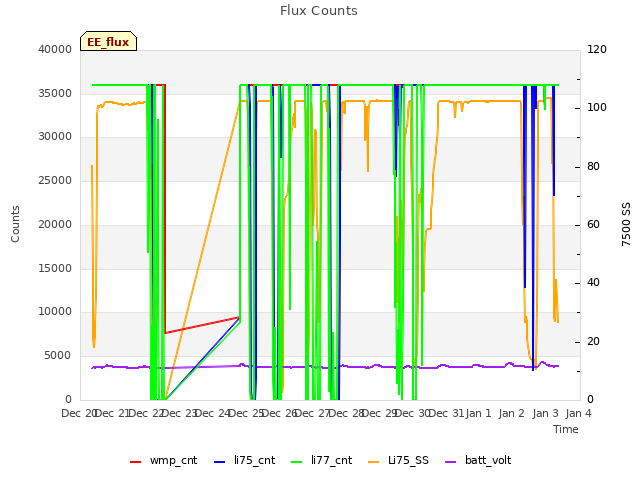Click the Jan 1 date label
640x480 pixels.
[478, 413]
